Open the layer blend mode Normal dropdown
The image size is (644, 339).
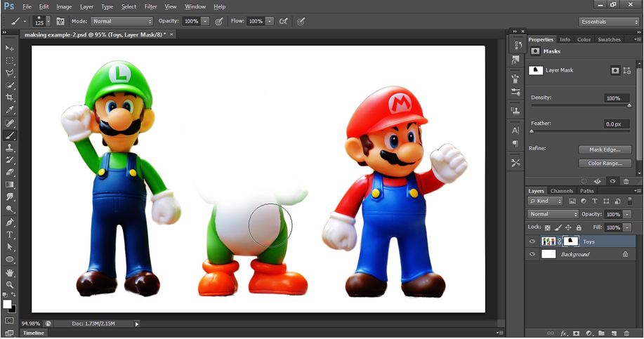[553, 214]
